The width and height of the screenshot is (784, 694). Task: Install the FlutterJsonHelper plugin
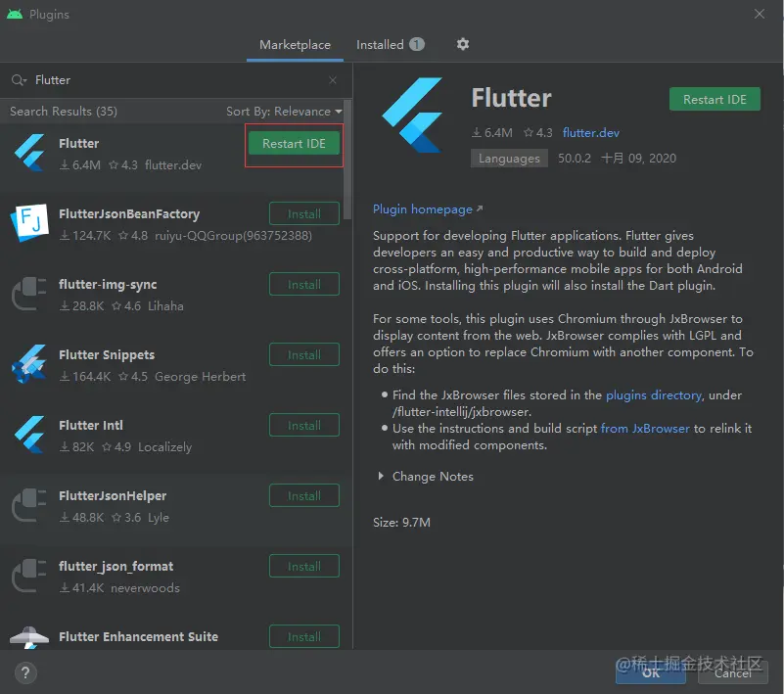click(x=304, y=496)
